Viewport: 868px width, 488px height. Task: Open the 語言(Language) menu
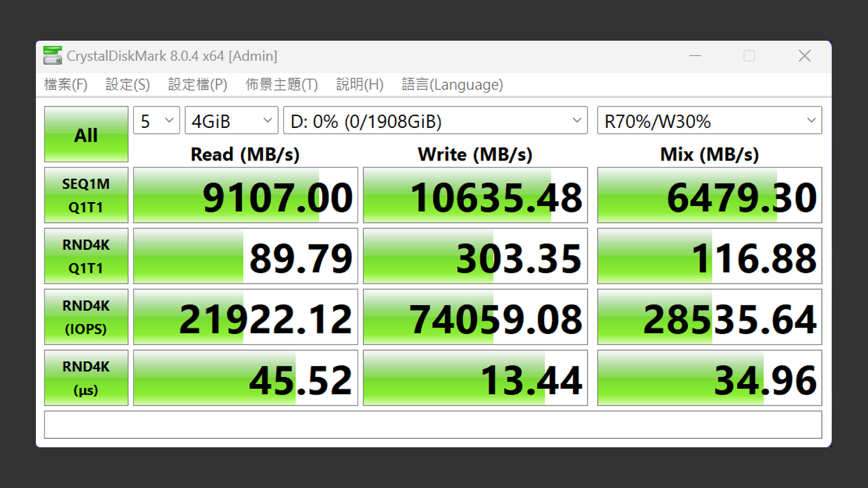[x=452, y=85]
